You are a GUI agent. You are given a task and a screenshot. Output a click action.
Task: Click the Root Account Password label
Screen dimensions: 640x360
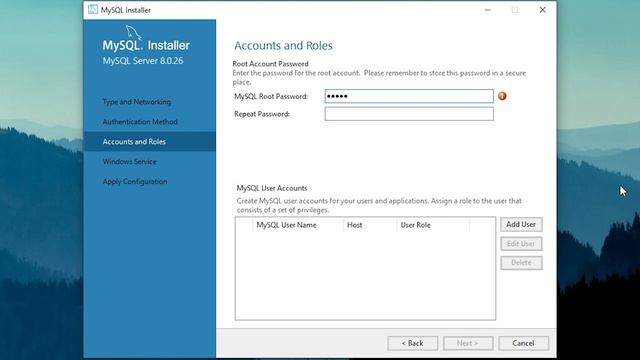pos(270,64)
